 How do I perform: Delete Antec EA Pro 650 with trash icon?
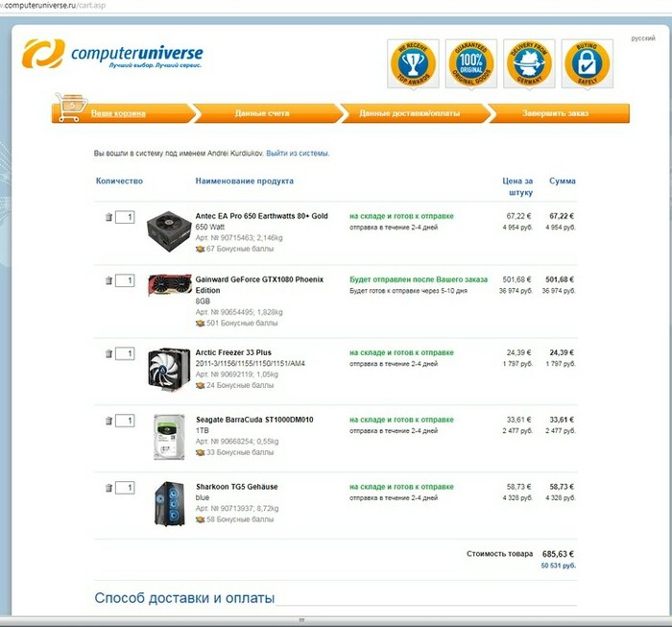point(108,217)
